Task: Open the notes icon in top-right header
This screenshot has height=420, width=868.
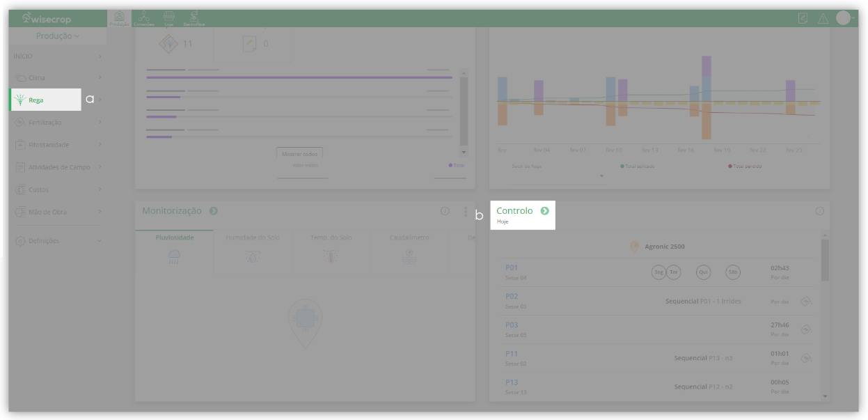Action: (x=803, y=19)
